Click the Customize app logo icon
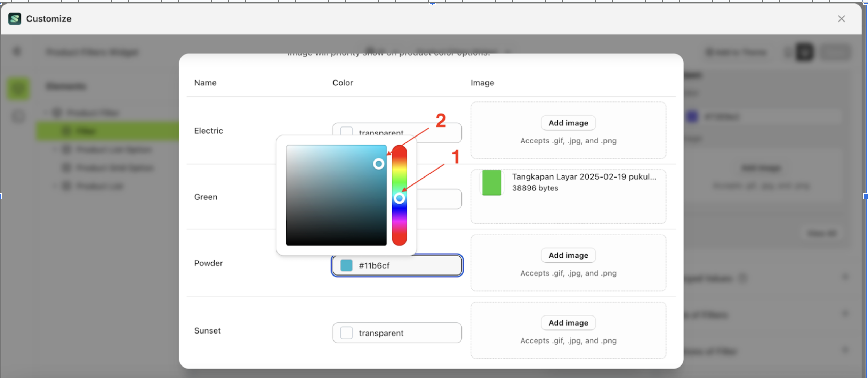 pos(15,18)
